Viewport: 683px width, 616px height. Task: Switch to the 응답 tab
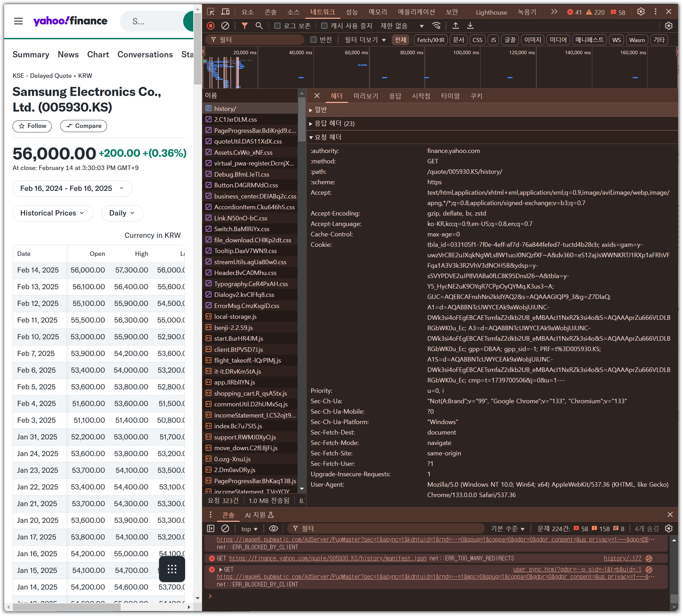pos(395,96)
